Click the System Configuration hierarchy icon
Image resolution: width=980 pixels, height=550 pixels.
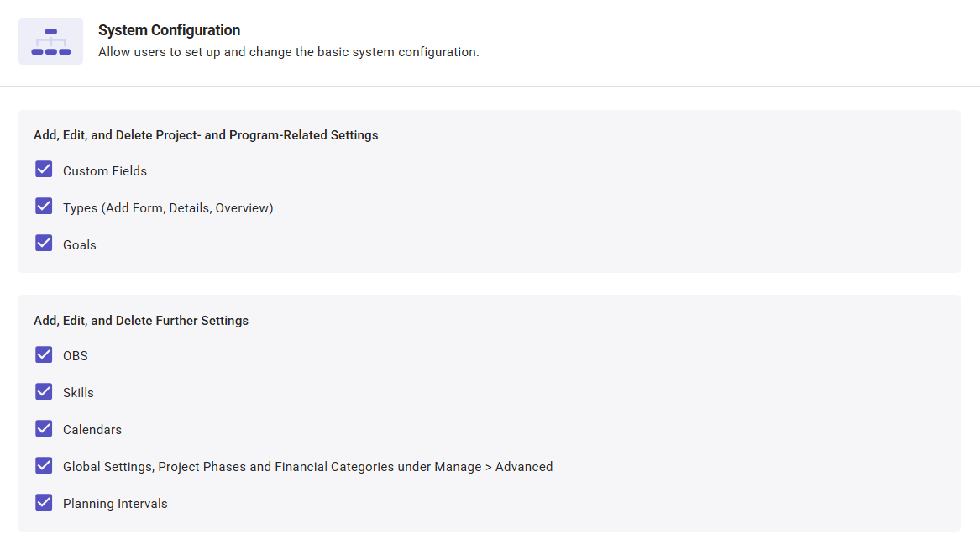(50, 42)
